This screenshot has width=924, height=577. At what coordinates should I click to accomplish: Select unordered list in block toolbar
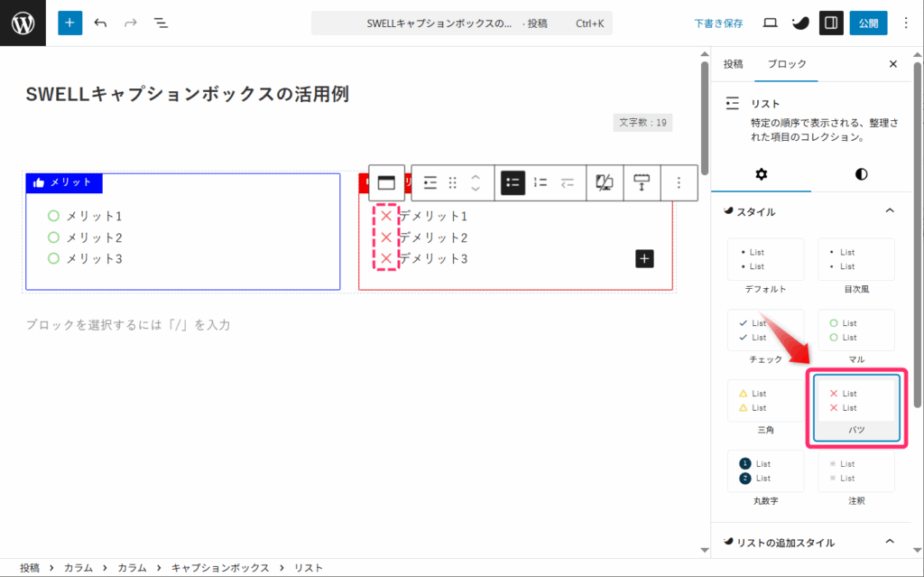coord(513,183)
